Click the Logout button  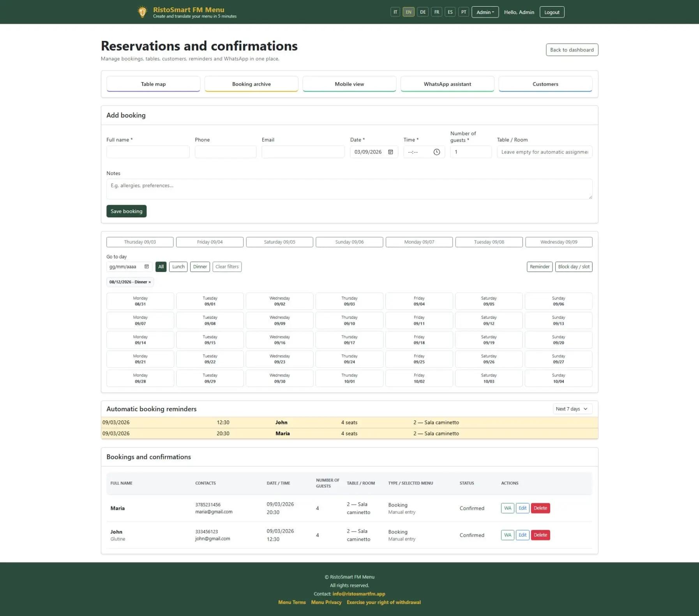click(x=552, y=12)
